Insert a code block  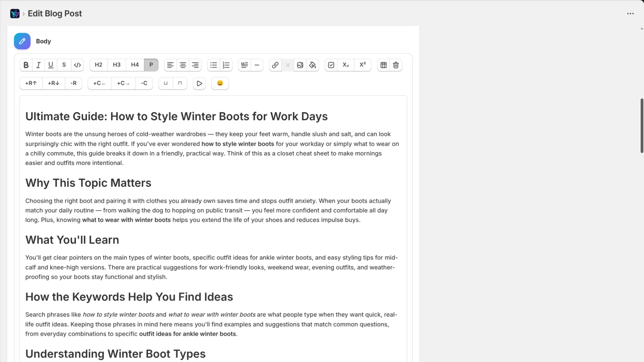77,65
